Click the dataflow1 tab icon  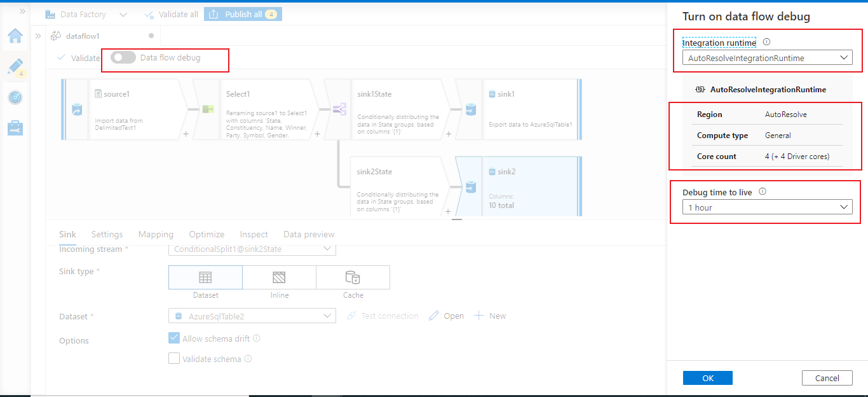pyautogui.click(x=56, y=36)
